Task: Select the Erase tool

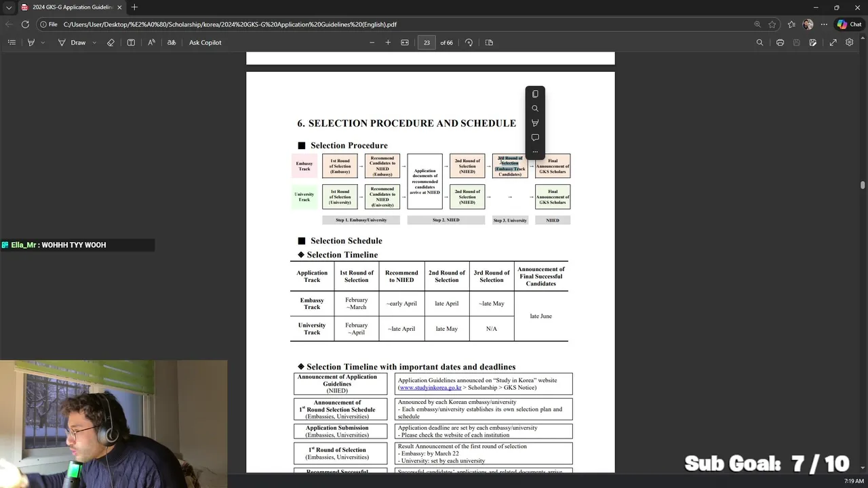Action: click(x=111, y=42)
